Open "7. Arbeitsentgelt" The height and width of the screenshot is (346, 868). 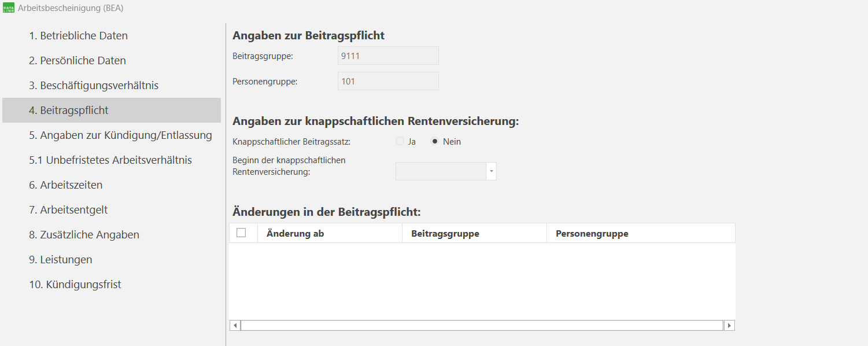67,209
